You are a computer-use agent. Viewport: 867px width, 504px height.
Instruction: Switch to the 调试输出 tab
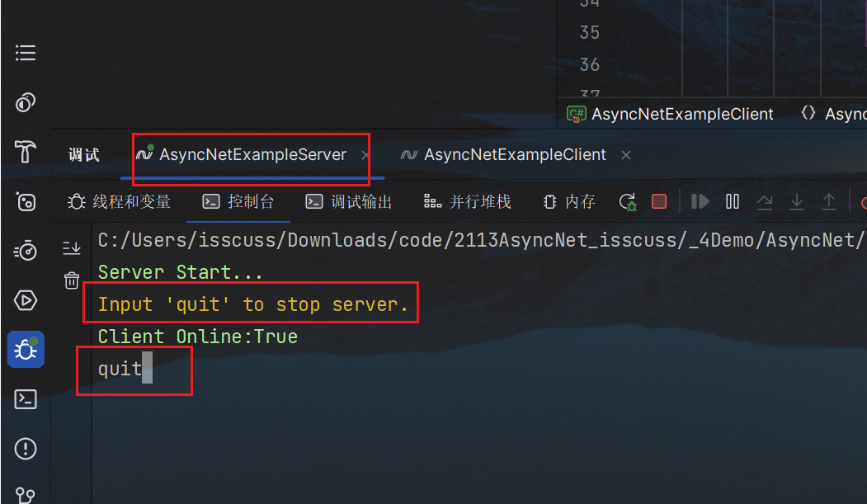point(350,202)
